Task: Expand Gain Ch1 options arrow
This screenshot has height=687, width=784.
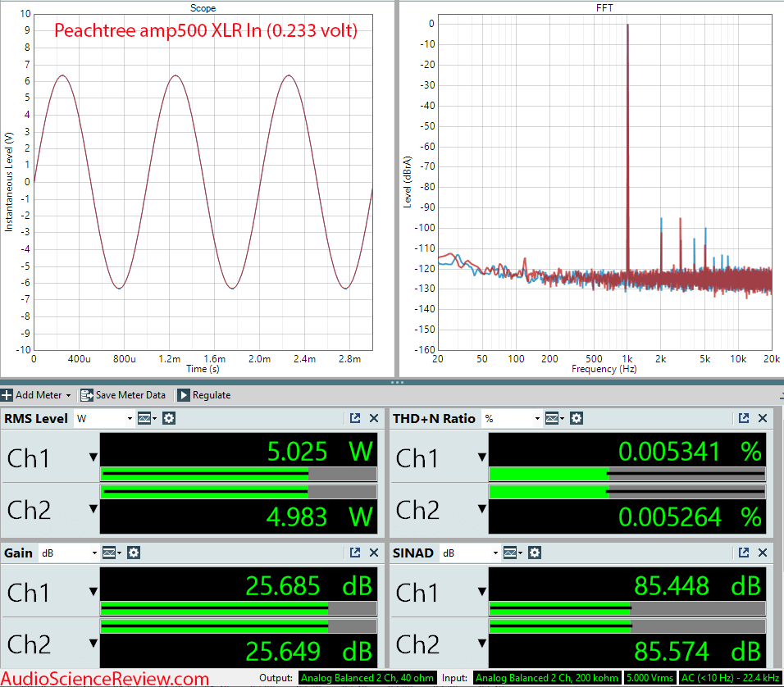Action: 93,592
